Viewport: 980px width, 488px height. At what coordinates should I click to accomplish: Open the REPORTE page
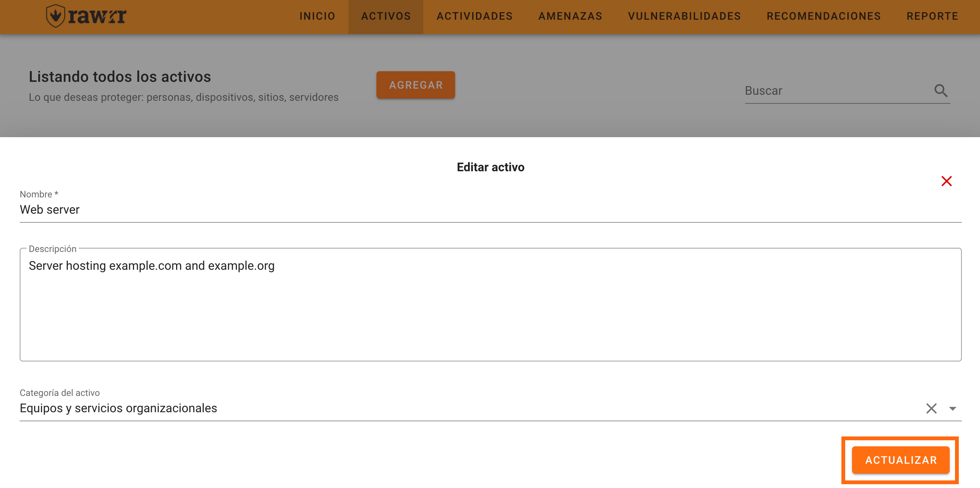point(932,16)
